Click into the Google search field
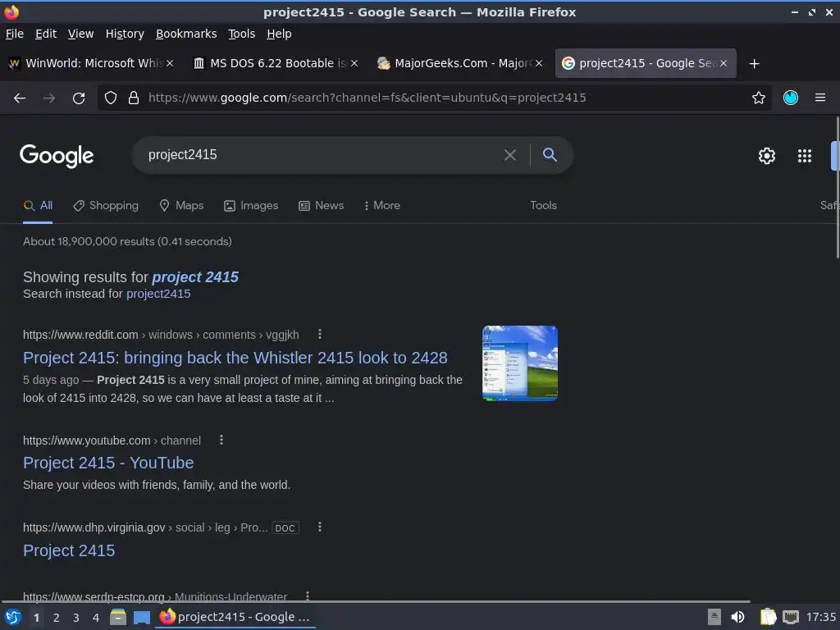 tap(322, 155)
